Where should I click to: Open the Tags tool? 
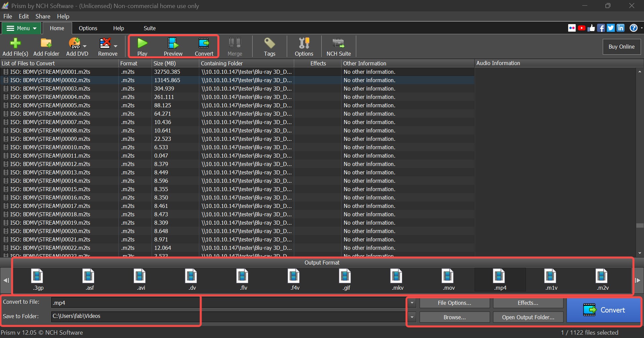[x=269, y=46]
